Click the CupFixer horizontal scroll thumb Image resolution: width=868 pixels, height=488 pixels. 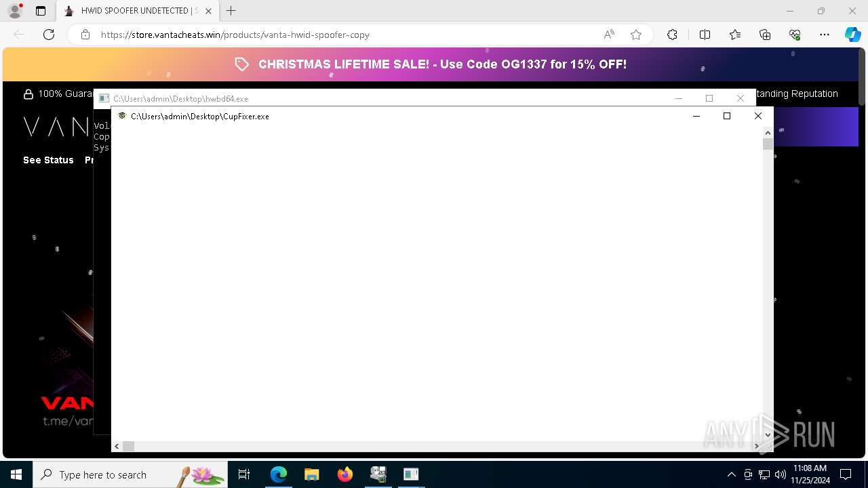tap(128, 446)
